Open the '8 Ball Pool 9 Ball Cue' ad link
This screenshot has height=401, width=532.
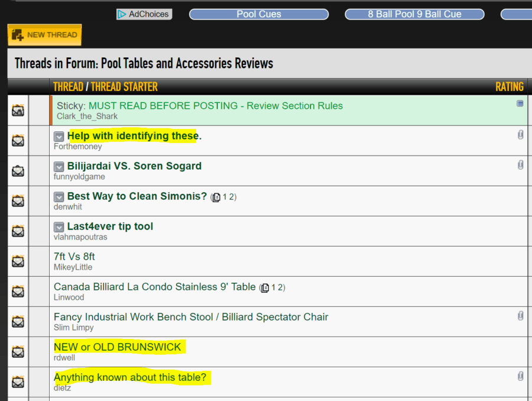(x=414, y=14)
